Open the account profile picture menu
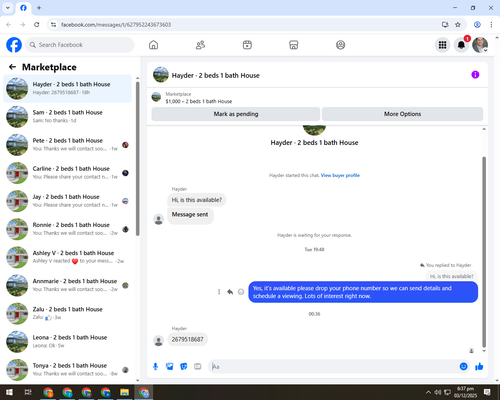This screenshot has width=500, height=400. pyautogui.click(x=480, y=45)
